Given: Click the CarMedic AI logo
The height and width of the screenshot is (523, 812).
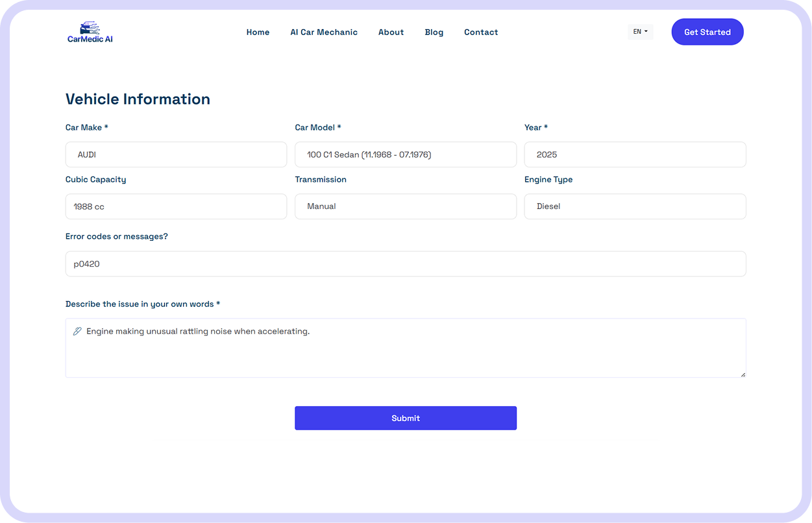Looking at the screenshot, I should click(x=90, y=32).
